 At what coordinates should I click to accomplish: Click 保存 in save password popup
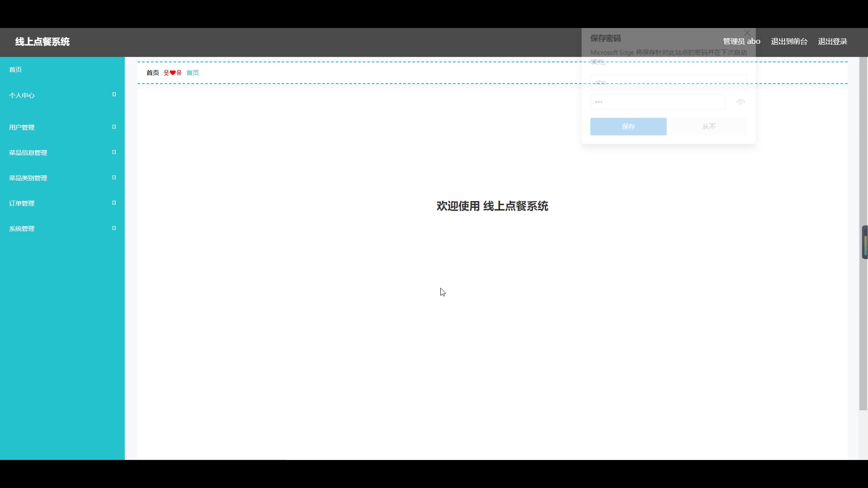pyautogui.click(x=628, y=127)
